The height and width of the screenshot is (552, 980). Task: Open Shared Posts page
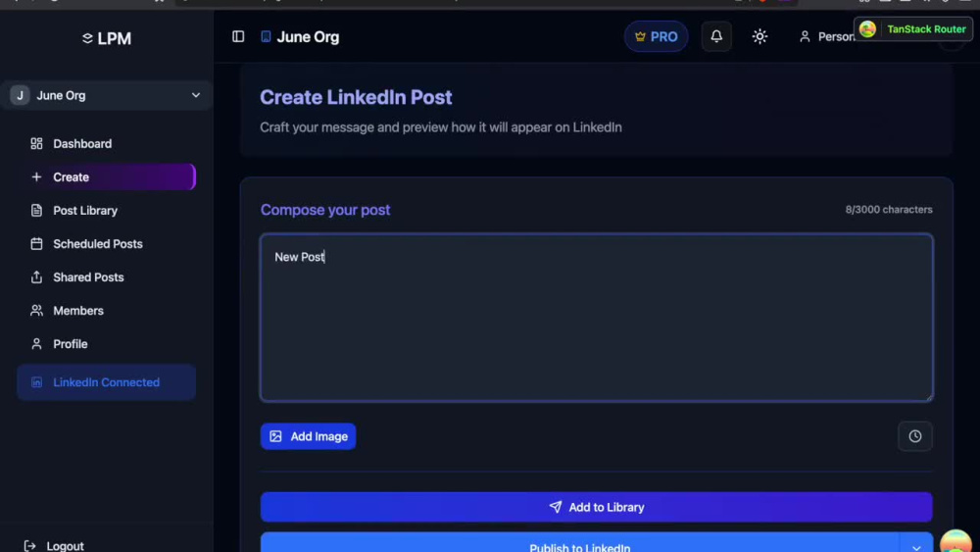pyautogui.click(x=106, y=276)
